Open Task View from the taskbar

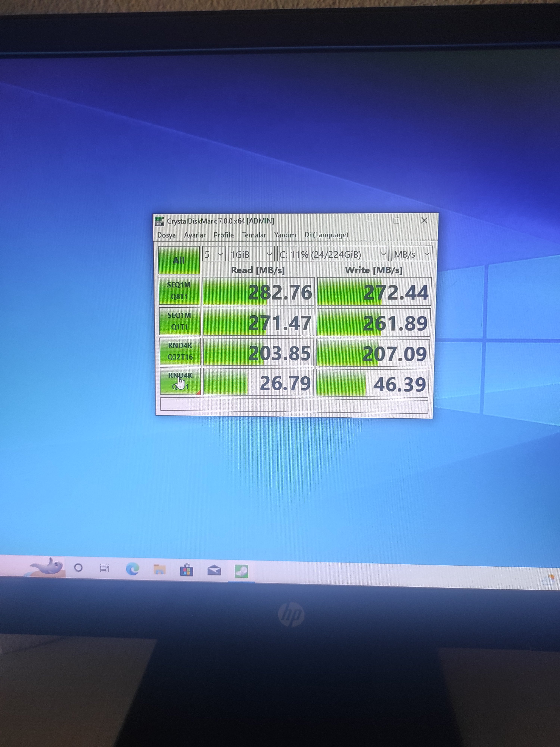point(105,568)
